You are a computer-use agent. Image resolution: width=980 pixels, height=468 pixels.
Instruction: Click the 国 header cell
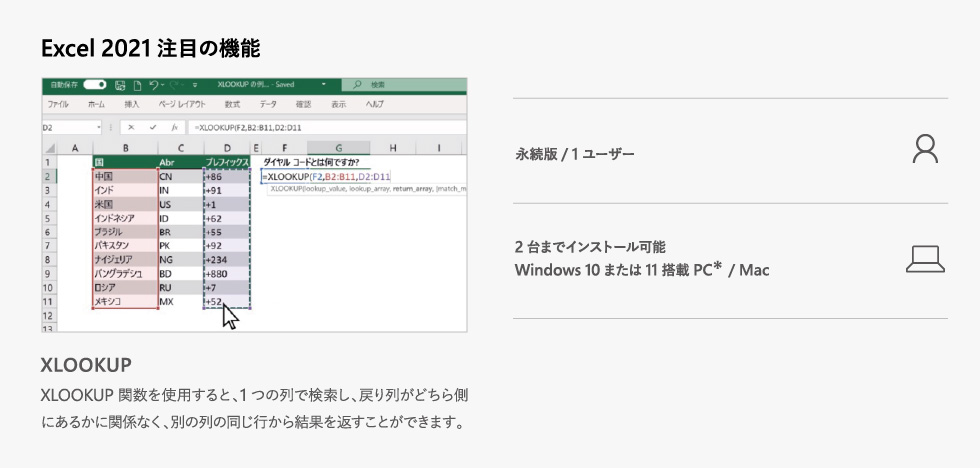(x=125, y=162)
